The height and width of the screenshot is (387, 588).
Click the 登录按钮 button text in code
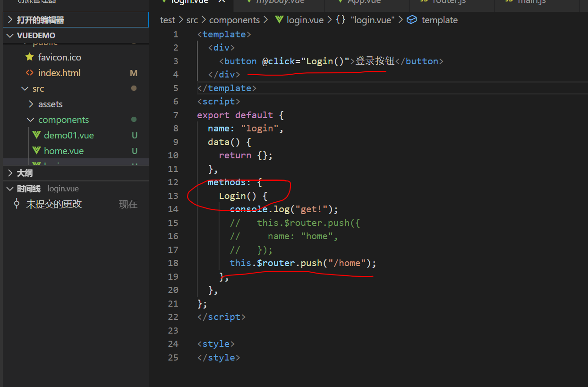375,61
